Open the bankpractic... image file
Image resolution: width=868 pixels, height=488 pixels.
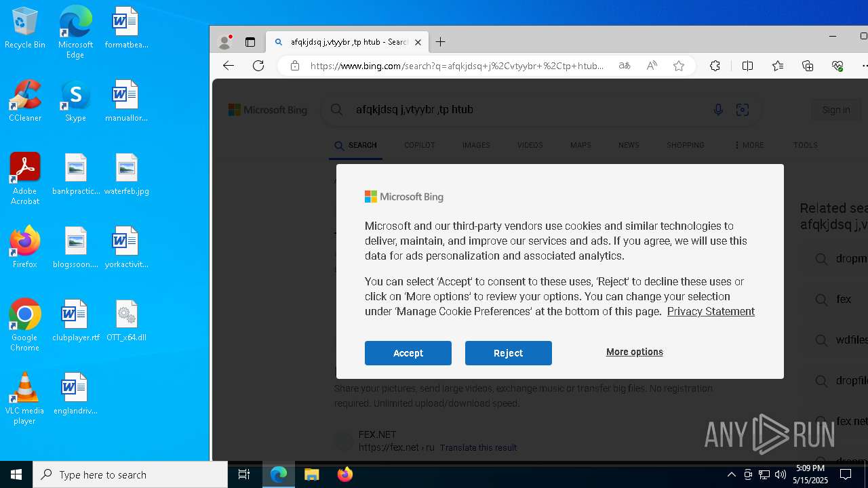75,174
